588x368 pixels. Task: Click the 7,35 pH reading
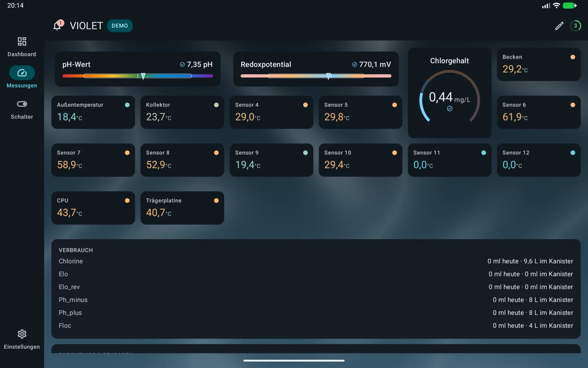[200, 65]
